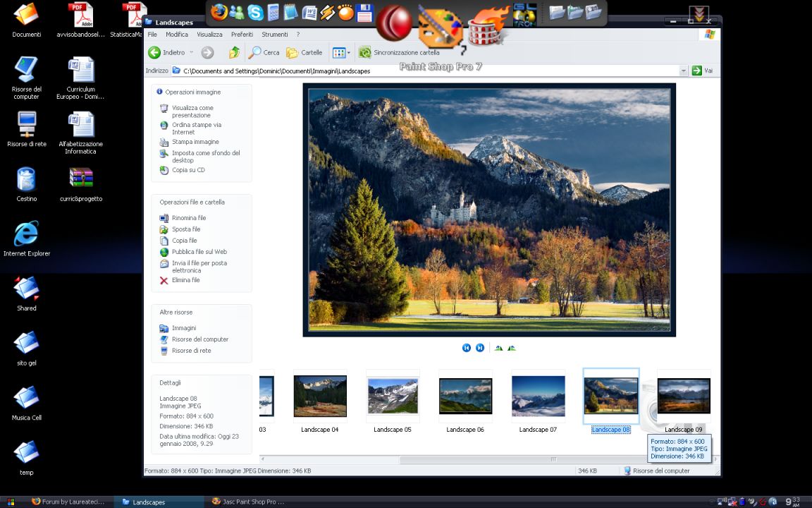This screenshot has height=508, width=812.
Task: Open the Visualizza menu
Action: [x=209, y=34]
